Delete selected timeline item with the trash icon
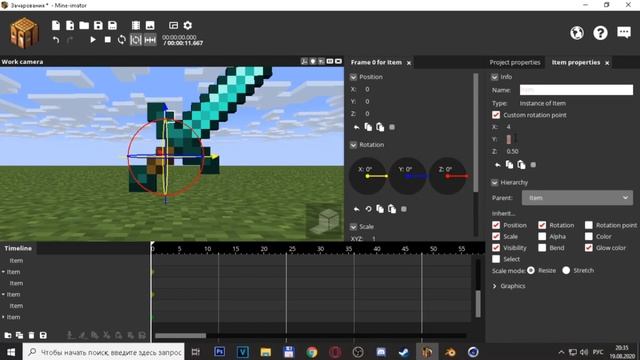The width and height of the screenshot is (640, 360). (x=31, y=335)
